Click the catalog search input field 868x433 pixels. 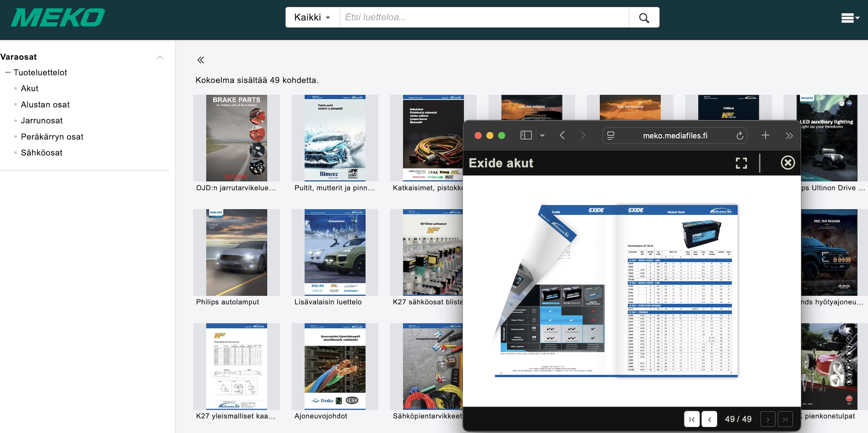[x=484, y=17]
